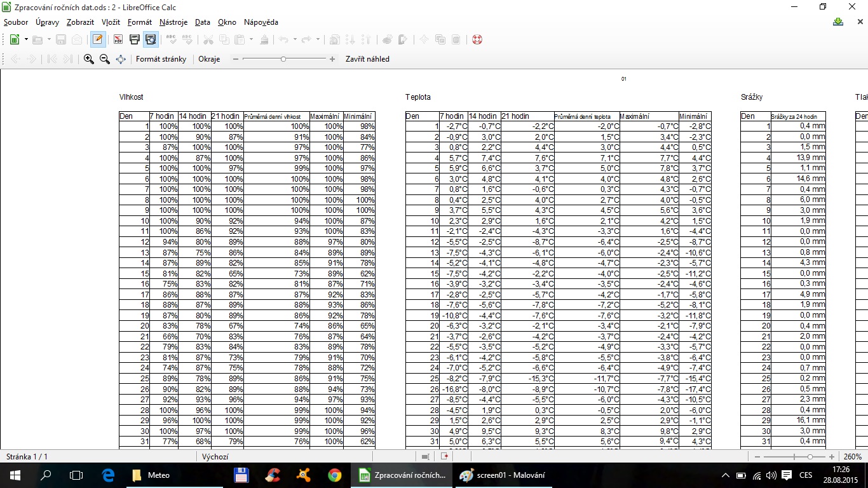
Task: Zoom out with magnifier minus icon
Action: point(105,59)
